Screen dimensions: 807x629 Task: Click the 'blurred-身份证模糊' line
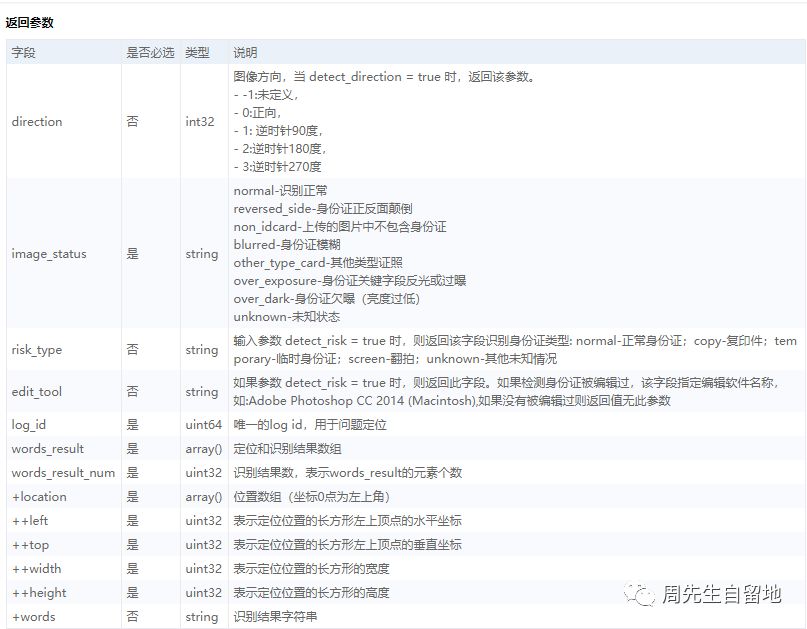click(287, 245)
